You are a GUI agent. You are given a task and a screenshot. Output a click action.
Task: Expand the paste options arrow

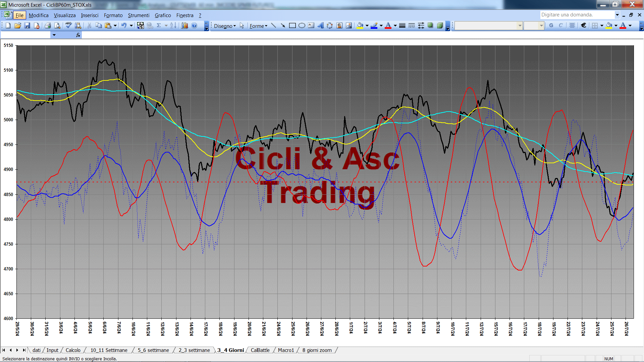pyautogui.click(x=115, y=26)
